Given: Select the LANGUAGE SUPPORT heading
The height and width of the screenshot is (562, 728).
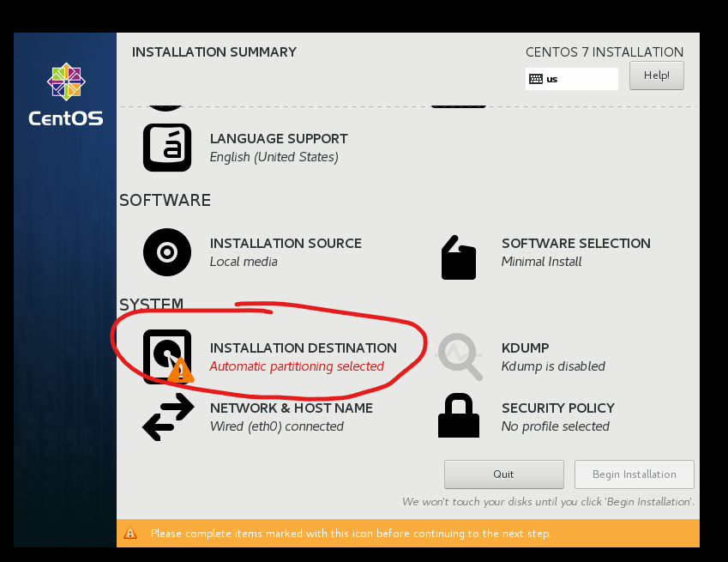Looking at the screenshot, I should 279,138.
